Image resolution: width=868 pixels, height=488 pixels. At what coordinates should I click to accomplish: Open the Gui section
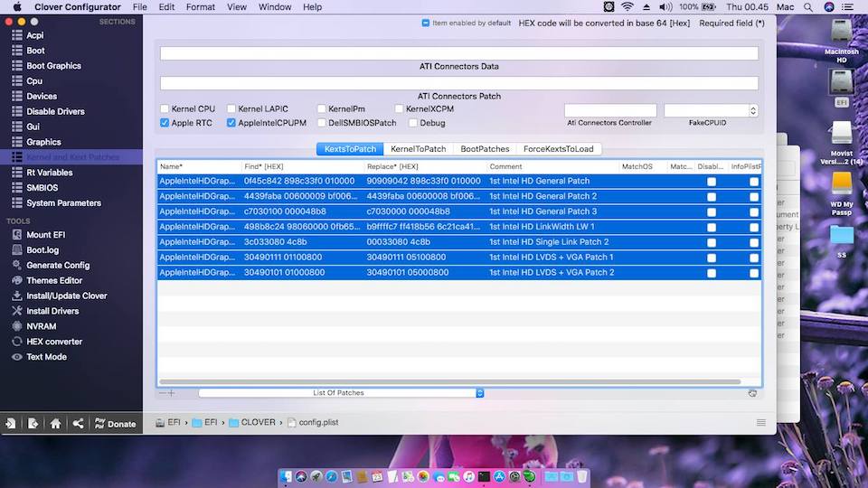pos(33,127)
